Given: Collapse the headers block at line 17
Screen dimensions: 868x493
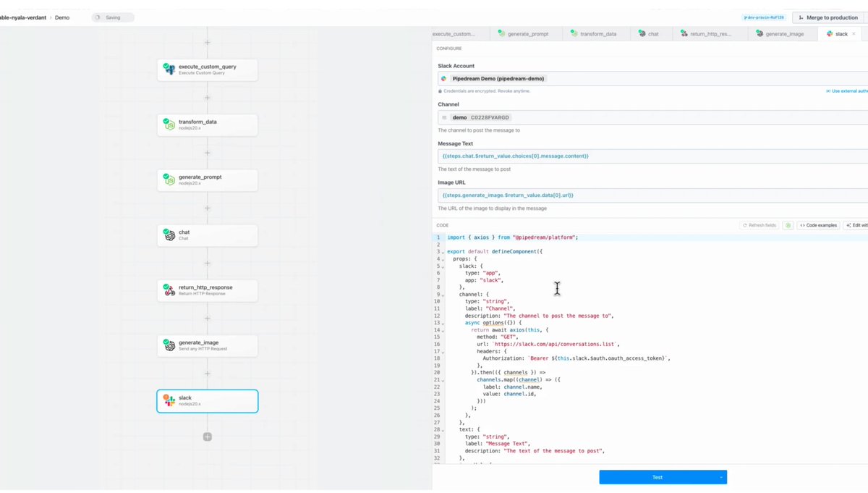Looking at the screenshot, I should coord(442,351).
